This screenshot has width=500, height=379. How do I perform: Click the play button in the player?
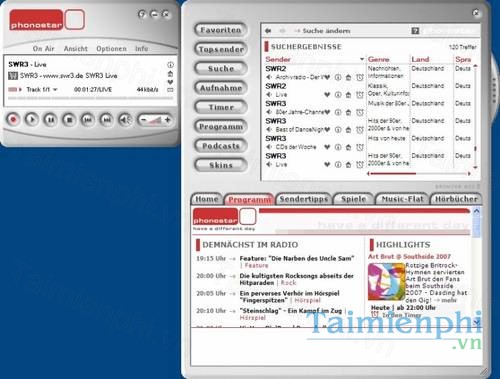[x=32, y=119]
